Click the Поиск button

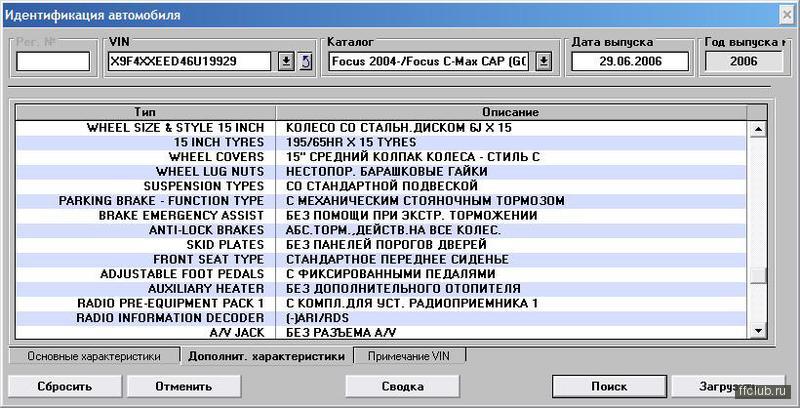[x=609, y=387]
